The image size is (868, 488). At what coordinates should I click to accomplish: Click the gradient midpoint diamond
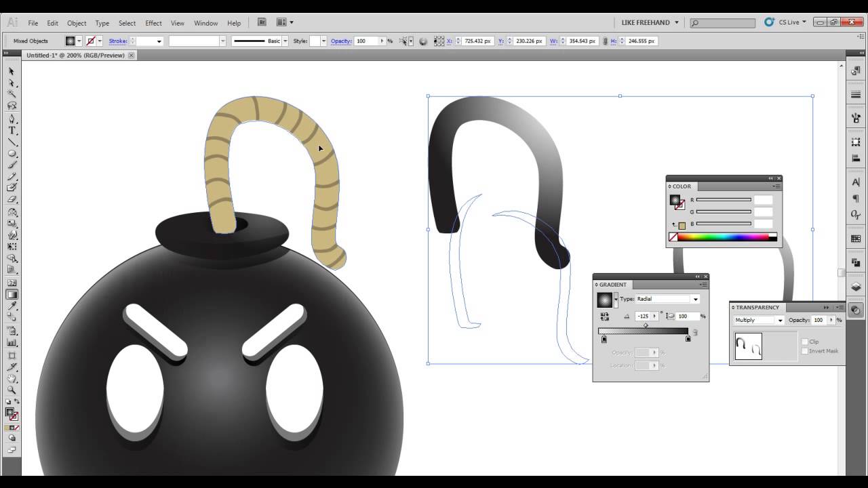coord(646,325)
